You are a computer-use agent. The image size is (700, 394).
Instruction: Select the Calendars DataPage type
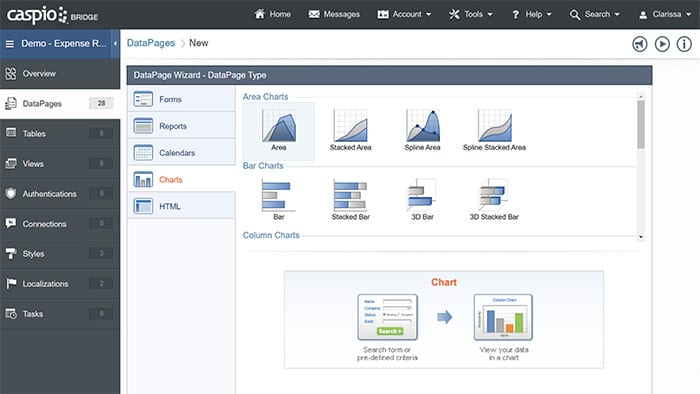point(181,153)
